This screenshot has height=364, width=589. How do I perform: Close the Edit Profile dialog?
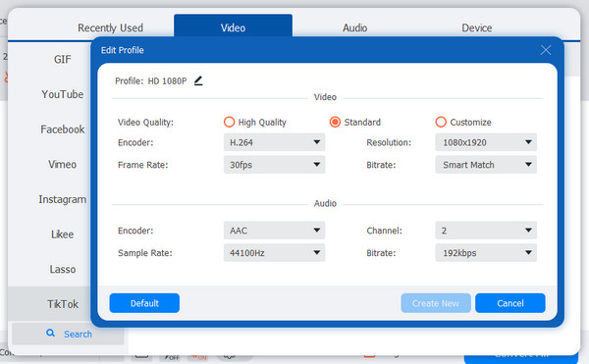[546, 50]
